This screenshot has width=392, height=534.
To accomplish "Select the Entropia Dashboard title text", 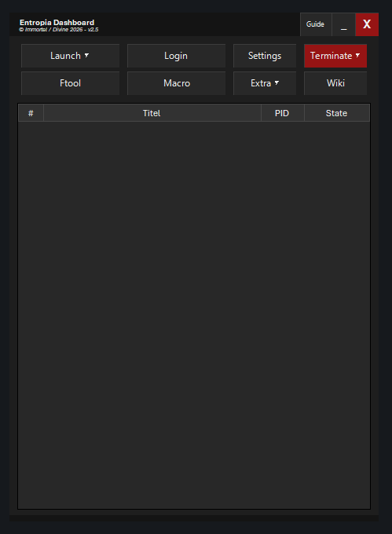I will (57, 23).
